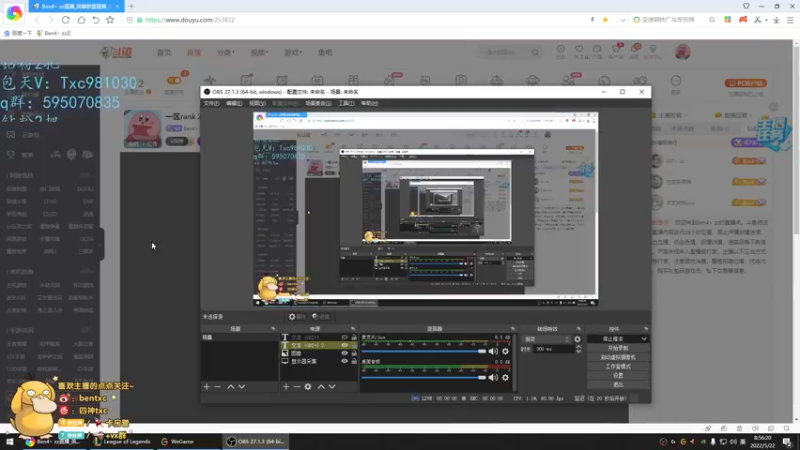Open Filters button above OBS docks
800x450 pixels.
click(x=321, y=317)
